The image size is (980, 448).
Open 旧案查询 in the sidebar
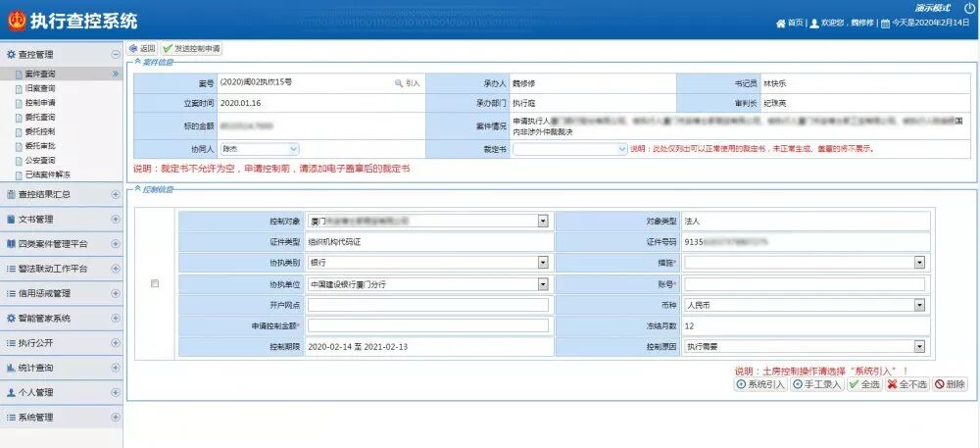pos(40,88)
